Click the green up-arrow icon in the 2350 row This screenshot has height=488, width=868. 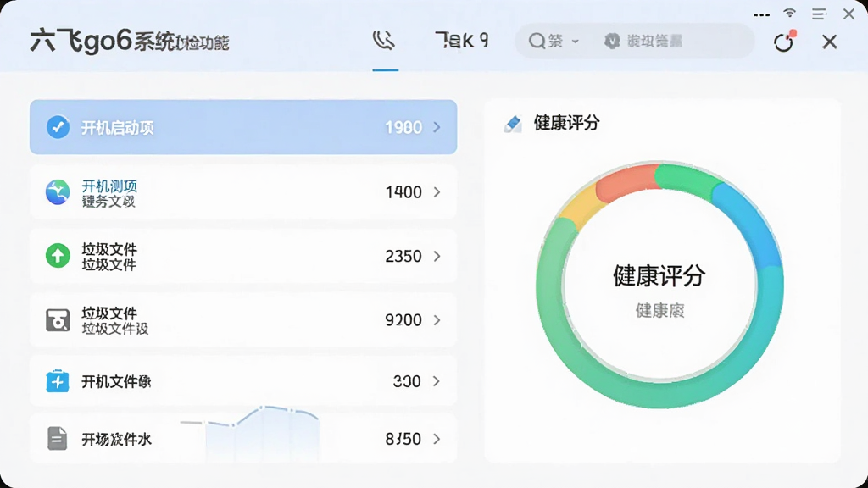click(58, 256)
